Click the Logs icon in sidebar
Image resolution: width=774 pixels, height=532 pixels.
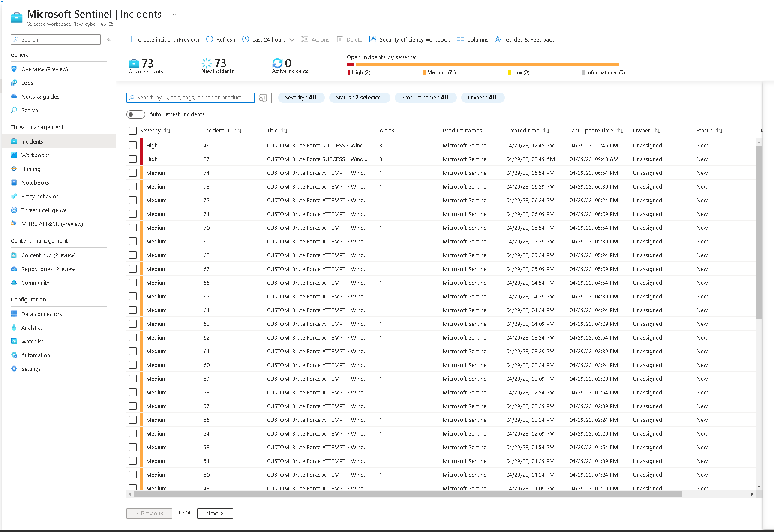coord(14,83)
